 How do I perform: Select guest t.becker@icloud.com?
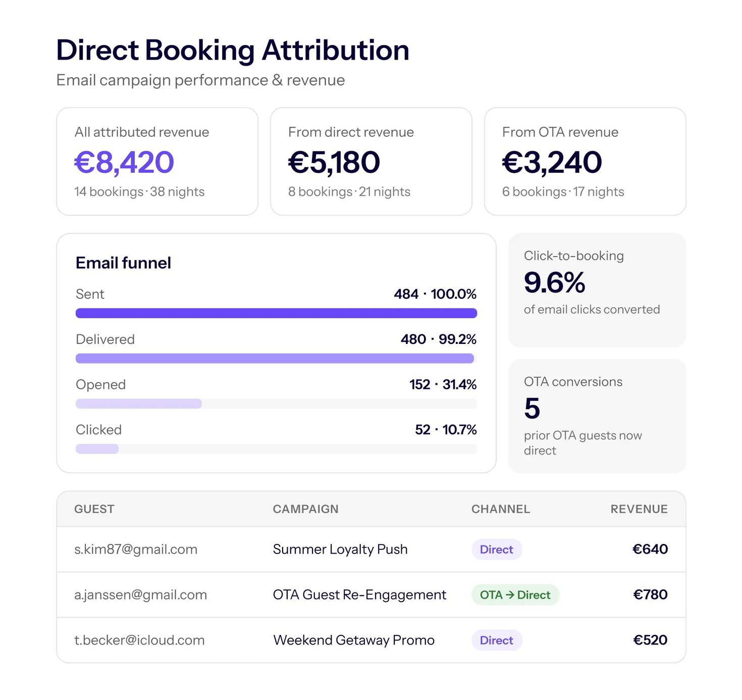(x=139, y=640)
